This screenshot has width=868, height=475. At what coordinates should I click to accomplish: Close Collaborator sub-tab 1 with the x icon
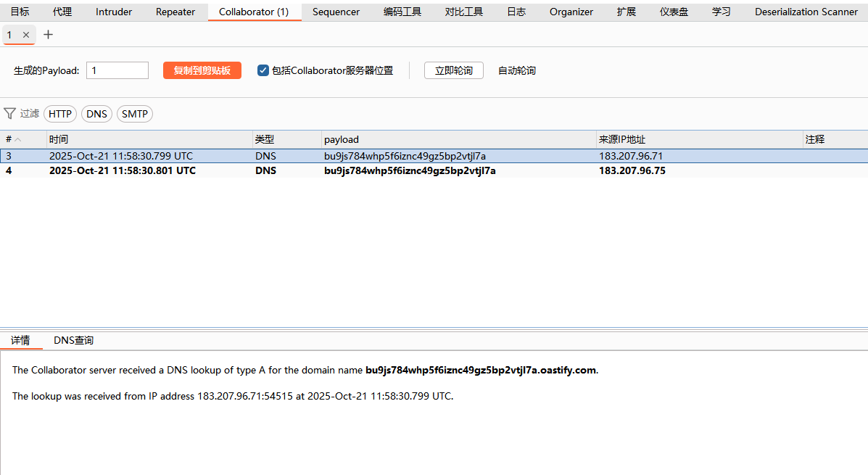pyautogui.click(x=26, y=35)
